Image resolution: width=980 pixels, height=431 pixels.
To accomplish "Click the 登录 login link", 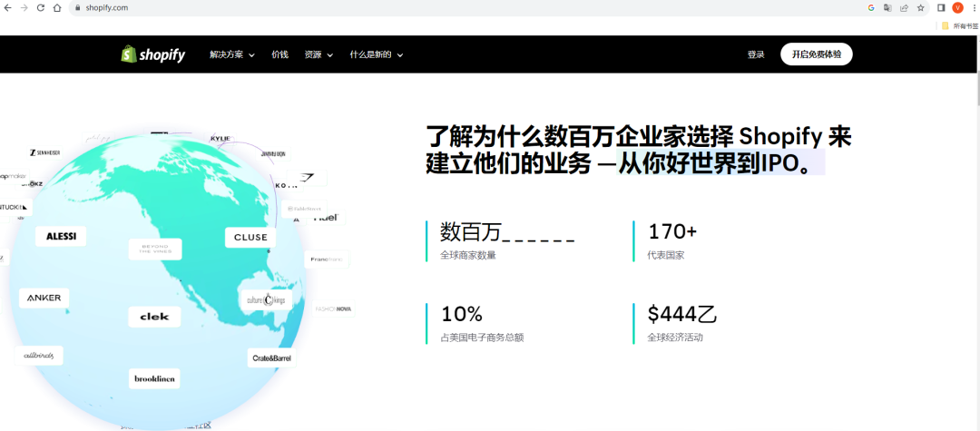I will pos(756,54).
